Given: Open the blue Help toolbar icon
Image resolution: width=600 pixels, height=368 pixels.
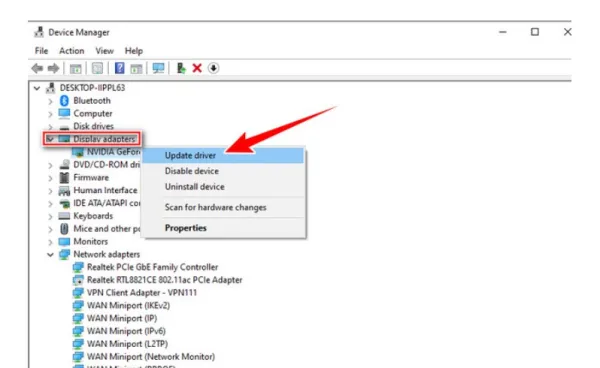Looking at the screenshot, I should 119,68.
